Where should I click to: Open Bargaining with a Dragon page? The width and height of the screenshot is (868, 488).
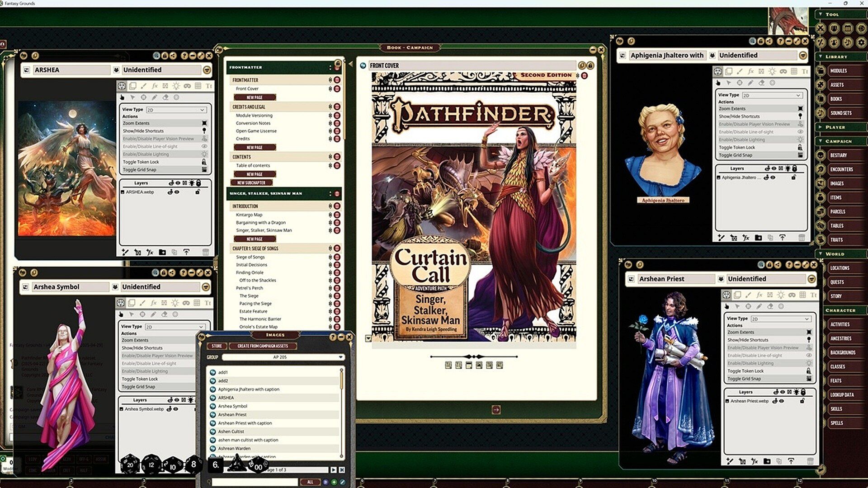(260, 222)
